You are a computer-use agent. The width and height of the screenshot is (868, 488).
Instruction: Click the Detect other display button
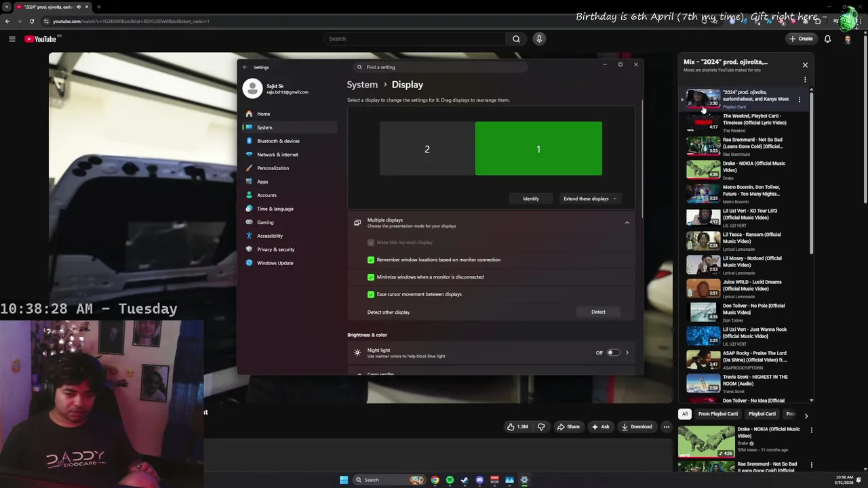tap(598, 312)
